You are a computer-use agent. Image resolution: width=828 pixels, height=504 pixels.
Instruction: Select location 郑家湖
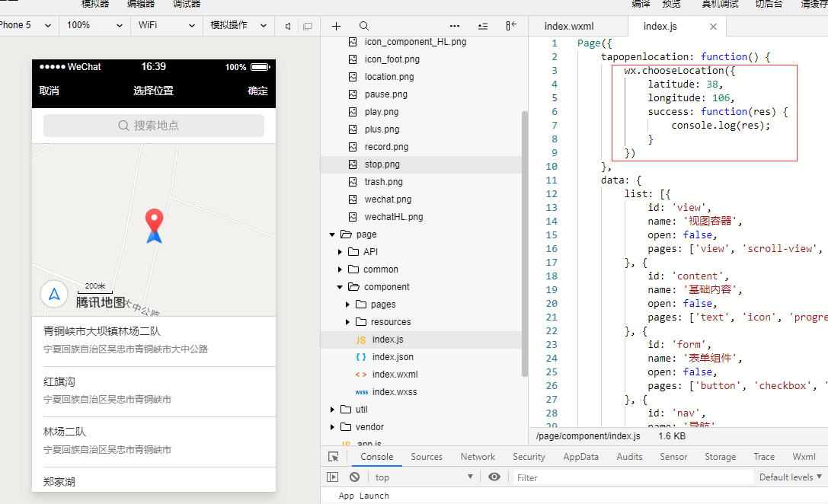(x=154, y=480)
